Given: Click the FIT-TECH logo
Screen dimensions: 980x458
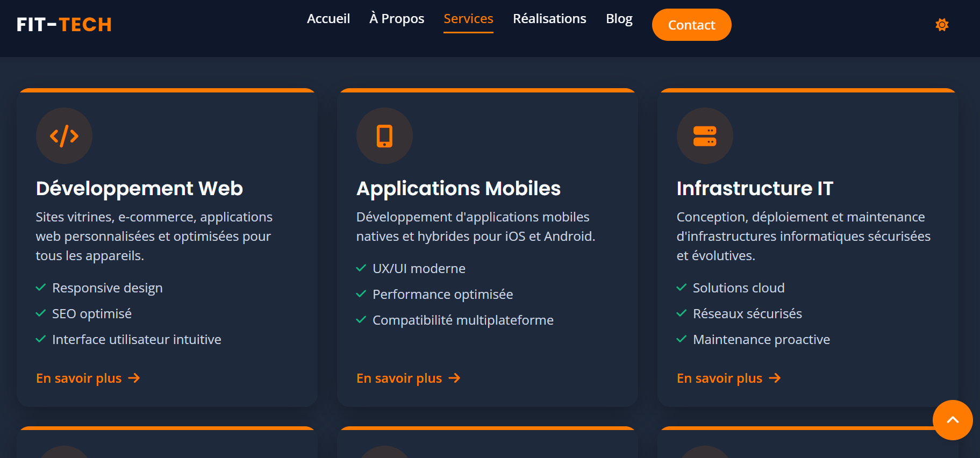Looking at the screenshot, I should (64, 25).
